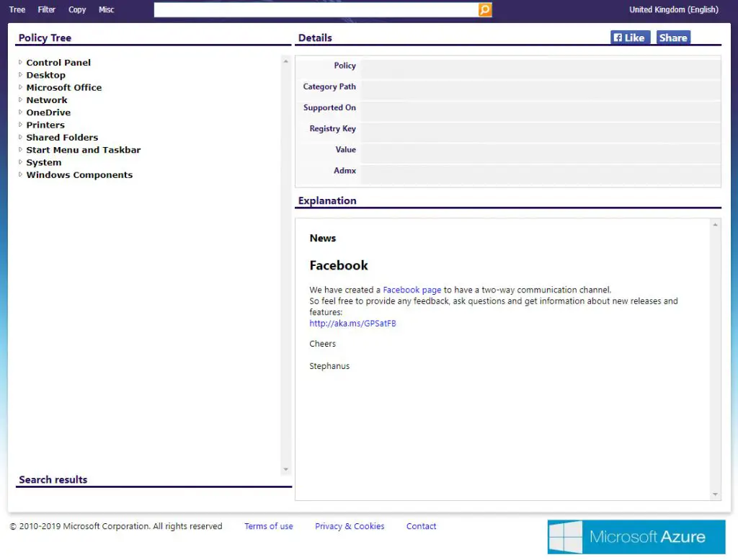
Task: Open the Copy menu
Action: click(77, 9)
